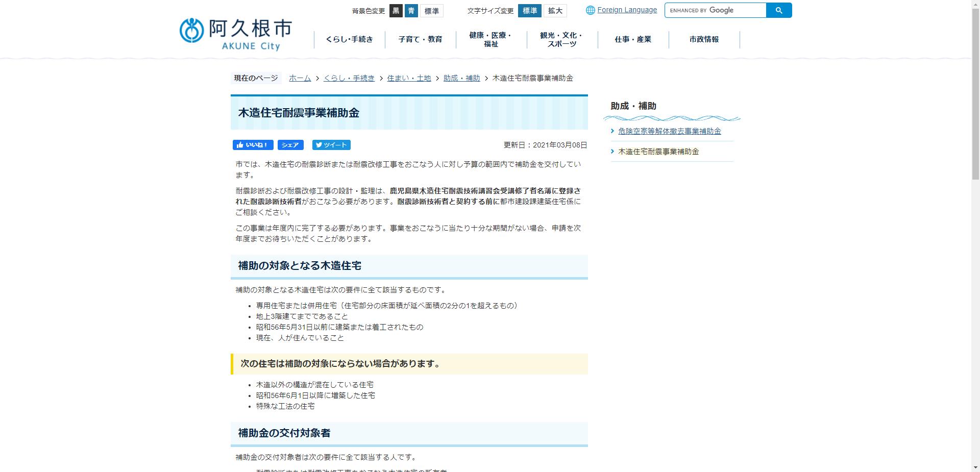Screen dimensions: 980x472
Task: Switch background color to 黒
Action: coord(396,10)
